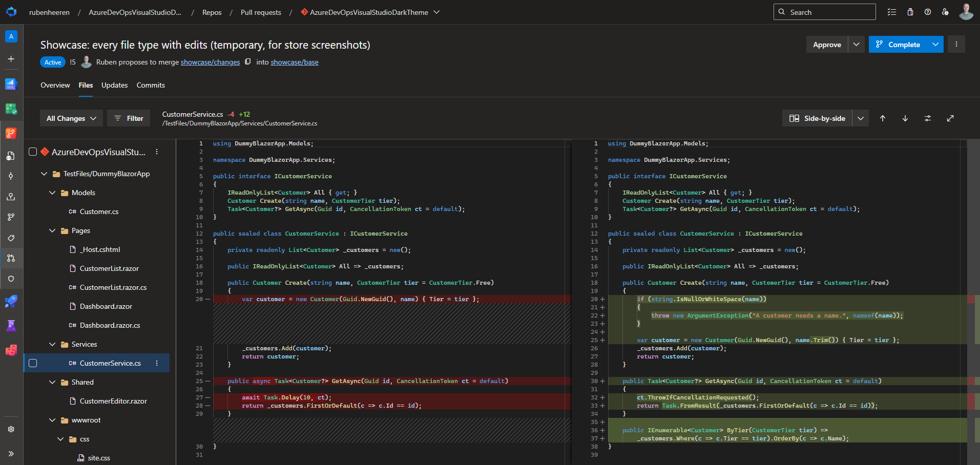Click the Repos breadcrumb item
This screenshot has width=980, height=465.
click(x=212, y=12)
